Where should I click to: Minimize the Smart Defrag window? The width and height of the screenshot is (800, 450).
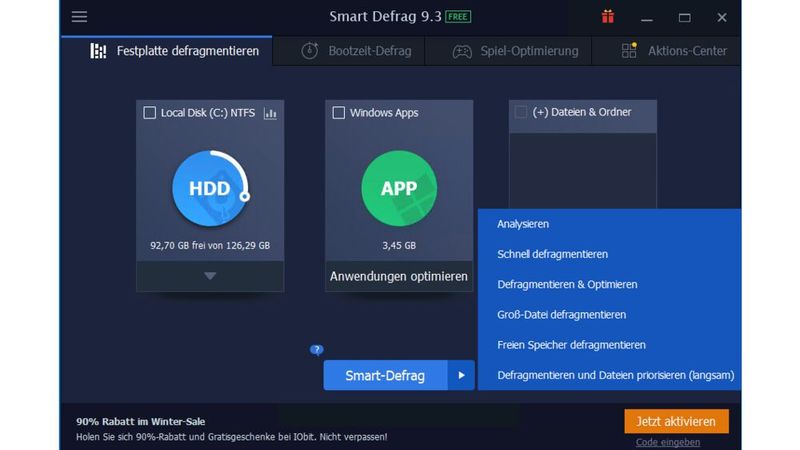click(646, 18)
